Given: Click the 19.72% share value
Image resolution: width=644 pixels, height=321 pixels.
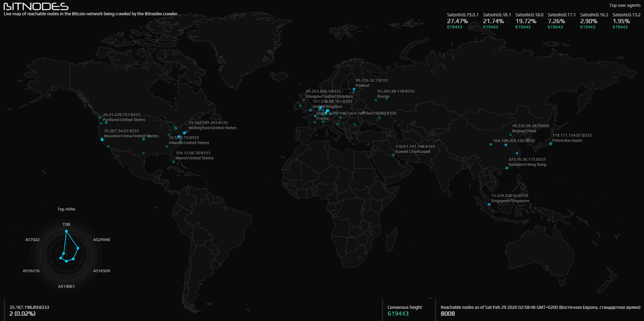Looking at the screenshot, I should [526, 21].
